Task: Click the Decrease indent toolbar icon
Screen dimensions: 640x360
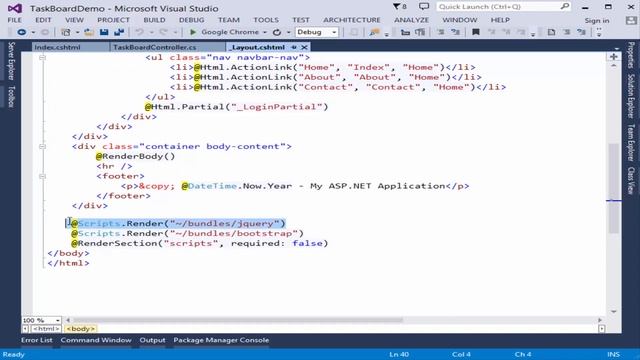Action: [x=405, y=32]
